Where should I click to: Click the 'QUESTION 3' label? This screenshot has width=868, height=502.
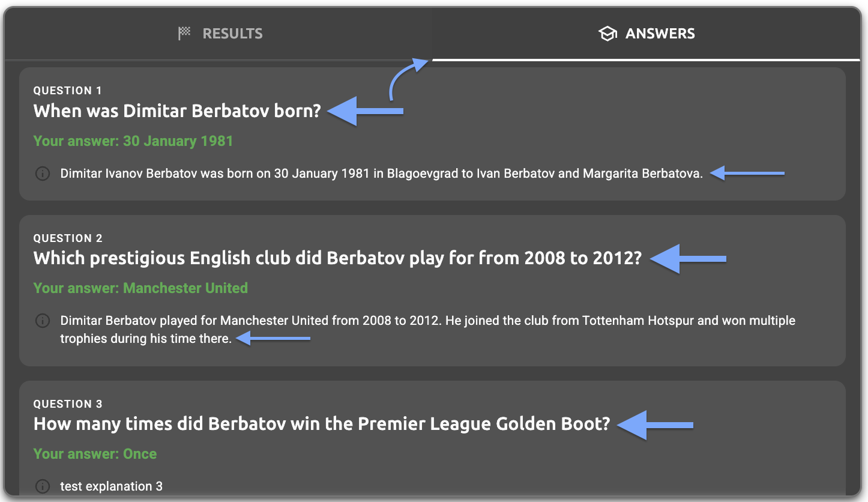68,404
